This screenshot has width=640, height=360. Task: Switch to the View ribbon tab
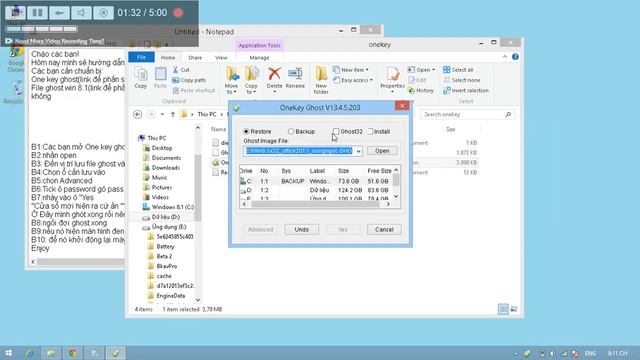click(x=221, y=58)
